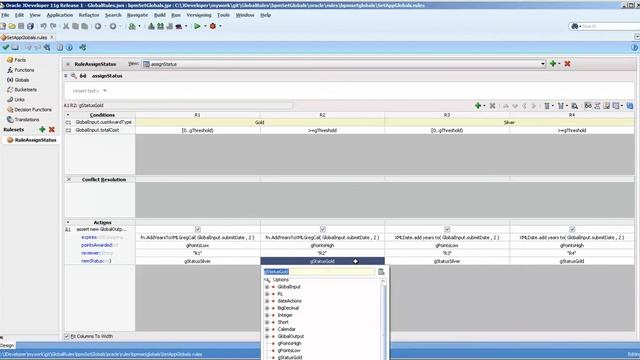Click the Back navigation circle icon
Image resolution: width=640 pixels, height=360 pixels.
(98, 26)
